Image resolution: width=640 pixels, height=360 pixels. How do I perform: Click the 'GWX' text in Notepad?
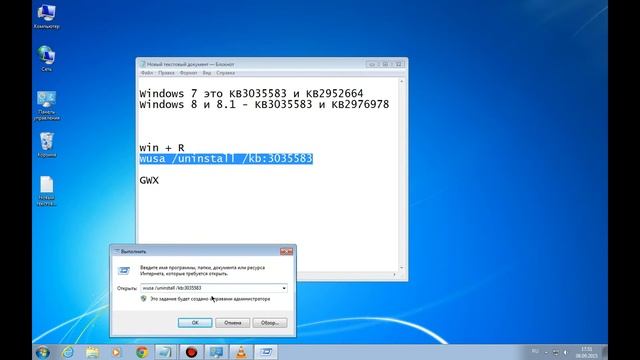coord(149,180)
